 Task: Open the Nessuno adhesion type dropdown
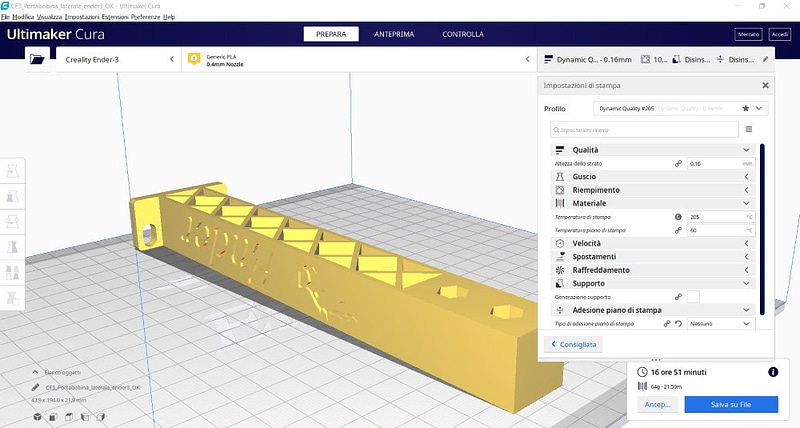pyautogui.click(x=720, y=323)
